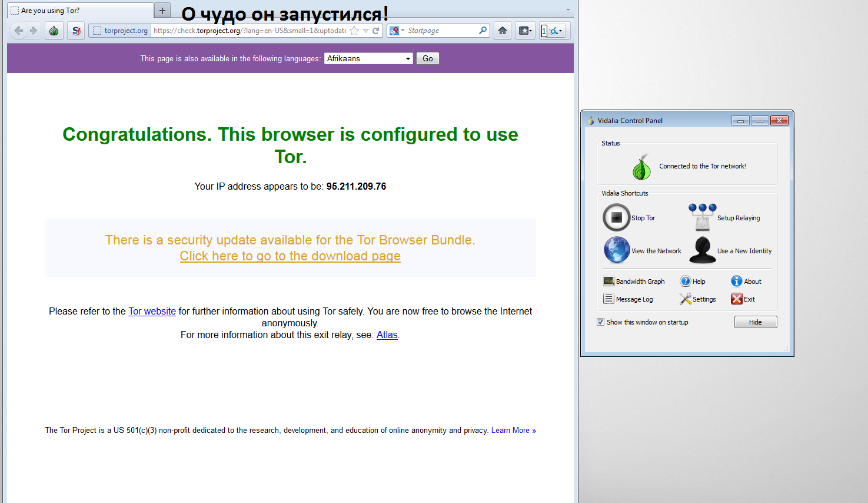This screenshot has height=503, width=868.
Task: Open 'Click here to go to the download page'
Action: 290,256
